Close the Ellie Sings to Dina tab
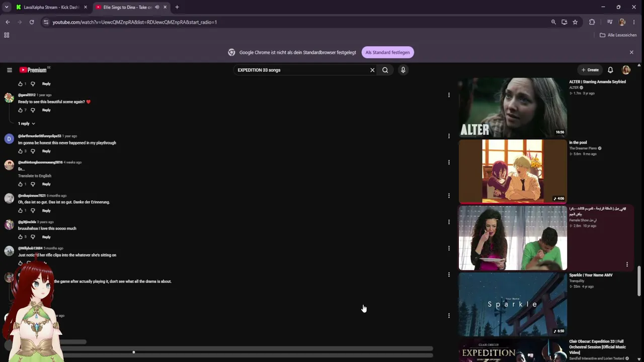The width and height of the screenshot is (644, 362). click(165, 7)
